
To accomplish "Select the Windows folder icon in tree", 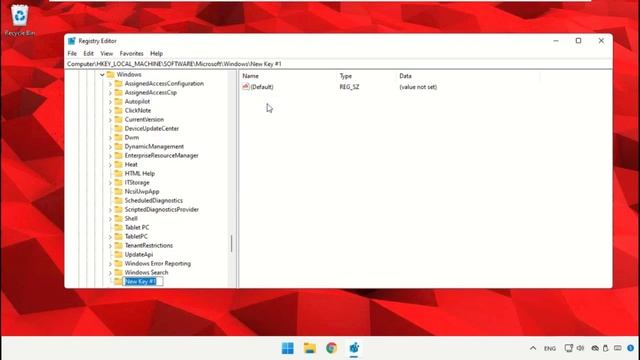I will click(110, 74).
